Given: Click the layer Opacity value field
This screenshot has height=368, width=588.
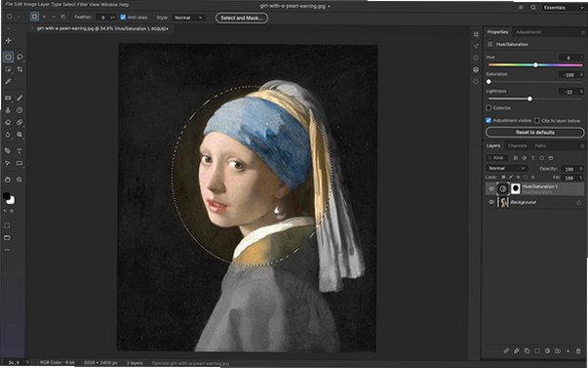Looking at the screenshot, I should click(571, 169).
